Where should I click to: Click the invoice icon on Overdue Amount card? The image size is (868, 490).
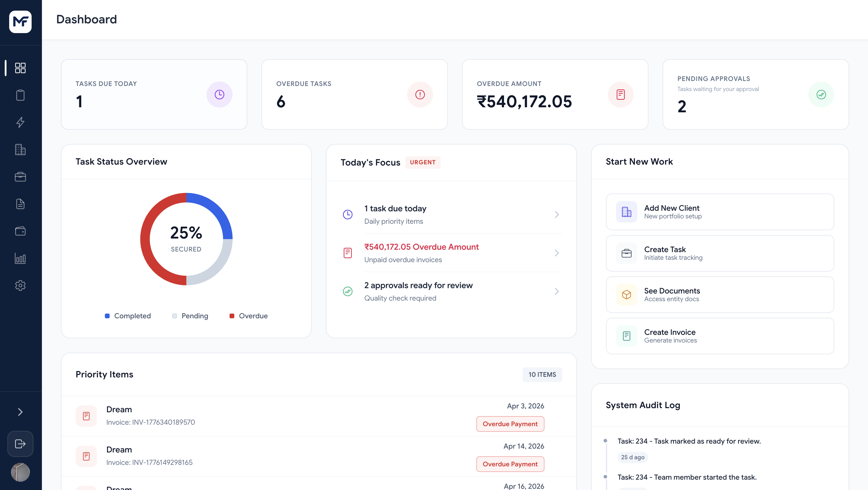(621, 95)
